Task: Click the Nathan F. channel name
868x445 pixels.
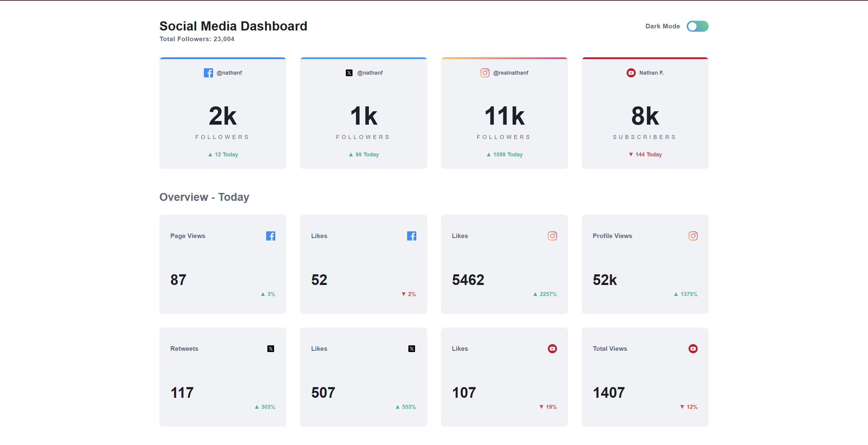Action: coord(651,73)
